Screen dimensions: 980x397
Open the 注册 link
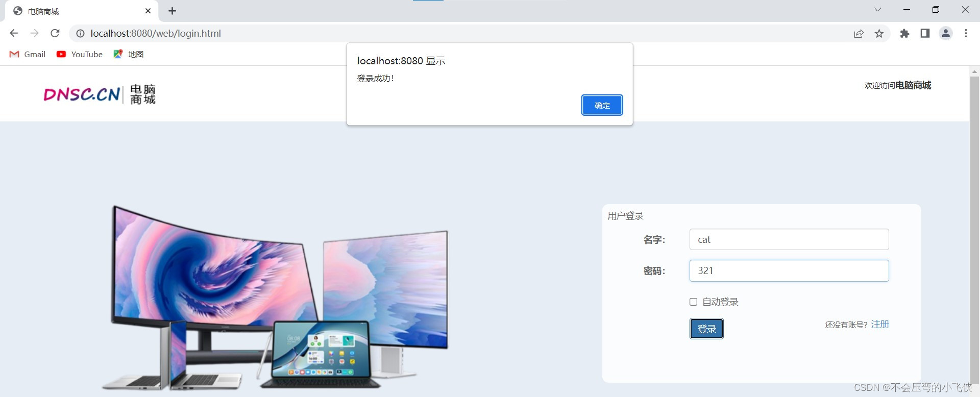tap(880, 325)
